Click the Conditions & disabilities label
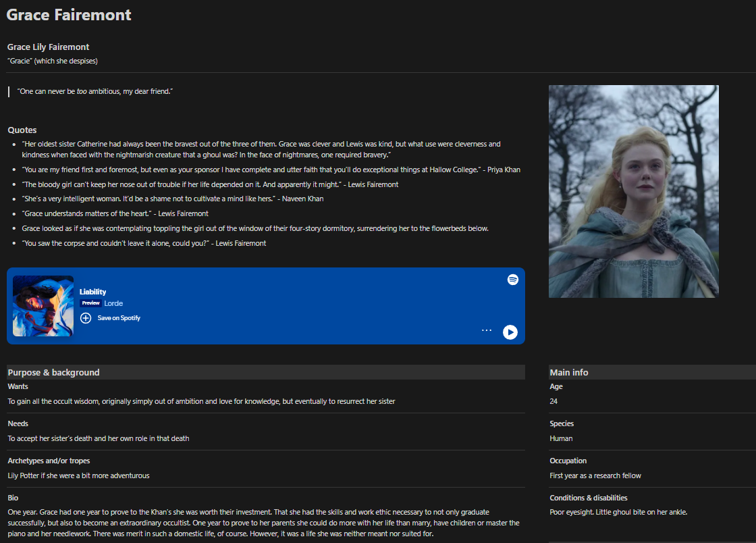 [x=589, y=498]
